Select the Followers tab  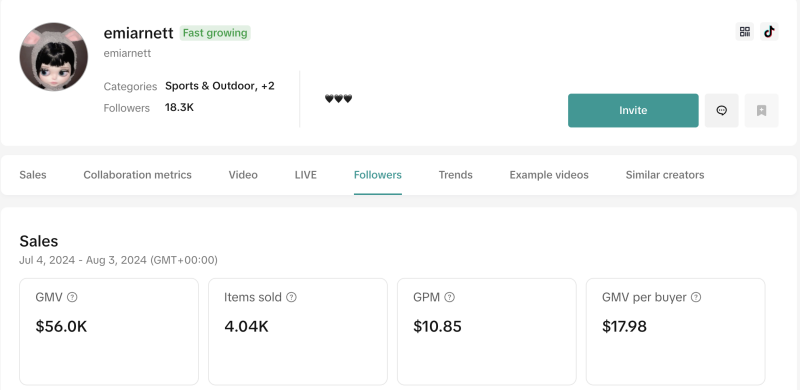coord(378,175)
